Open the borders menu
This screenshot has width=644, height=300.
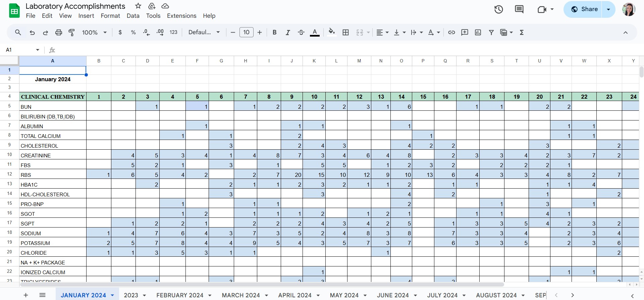point(346,33)
